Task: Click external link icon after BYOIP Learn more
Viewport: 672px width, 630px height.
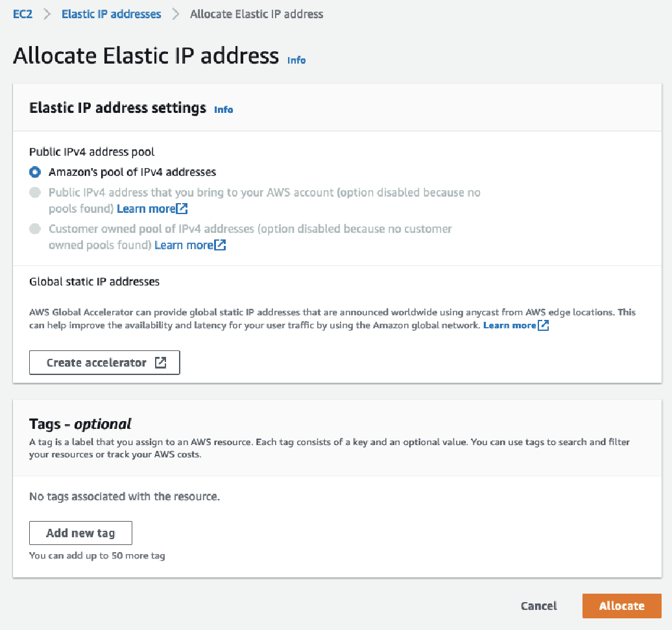Action: tap(182, 209)
